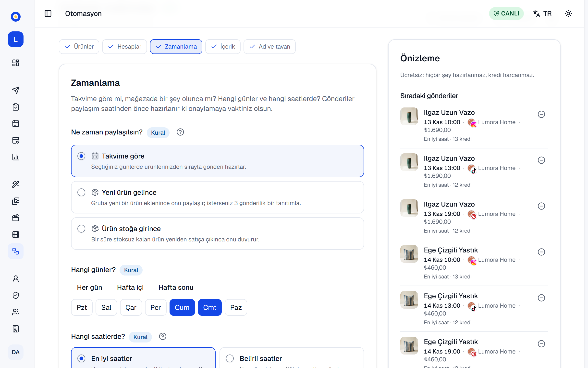Click the Her gün preset
588x368 pixels.
point(89,288)
